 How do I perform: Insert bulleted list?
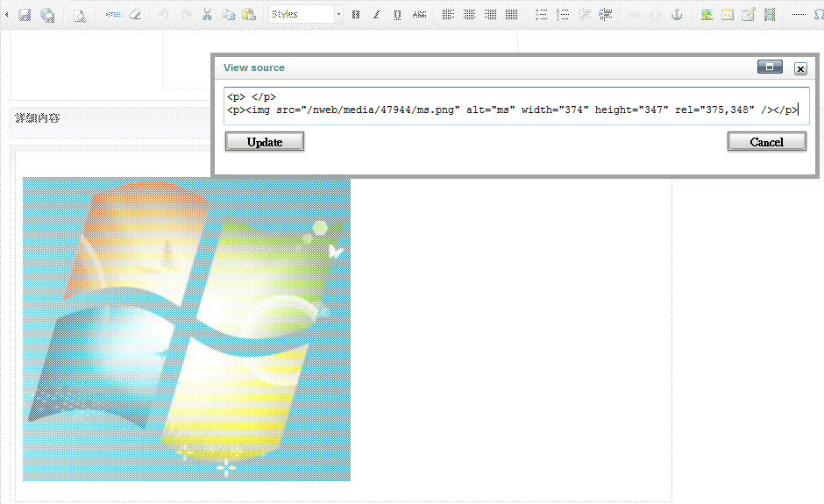pyautogui.click(x=541, y=15)
